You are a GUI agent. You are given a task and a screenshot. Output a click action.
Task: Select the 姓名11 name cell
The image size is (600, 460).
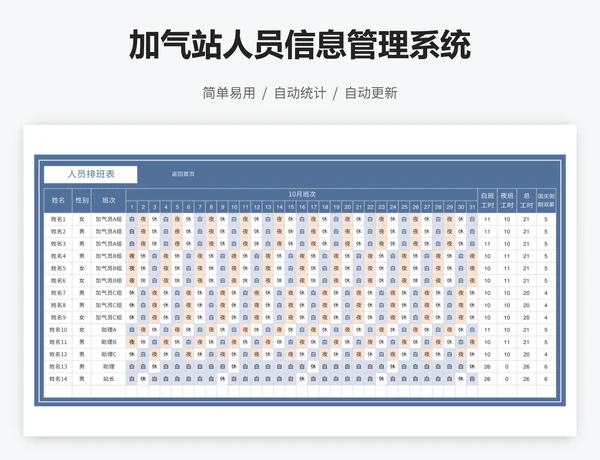point(58,342)
